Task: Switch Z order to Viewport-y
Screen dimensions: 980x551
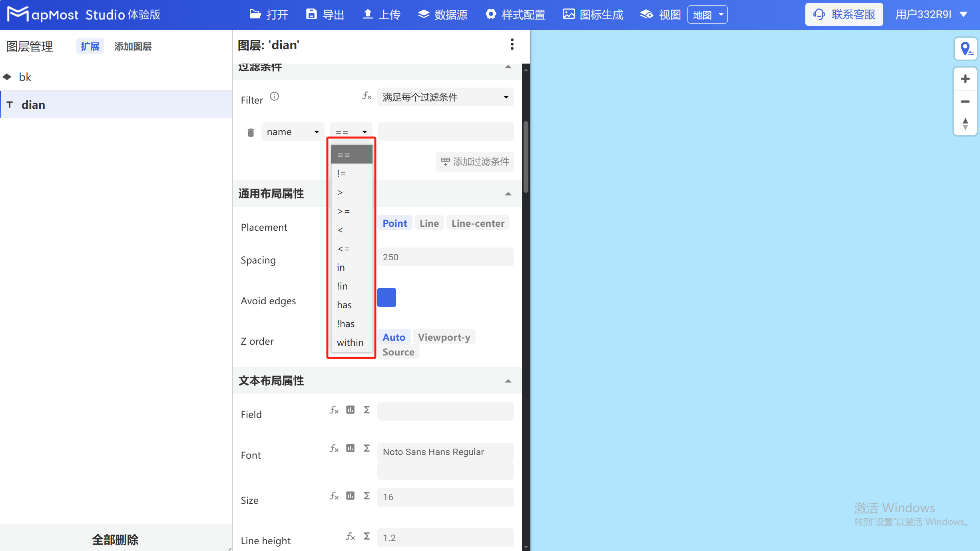Action: 444,337
